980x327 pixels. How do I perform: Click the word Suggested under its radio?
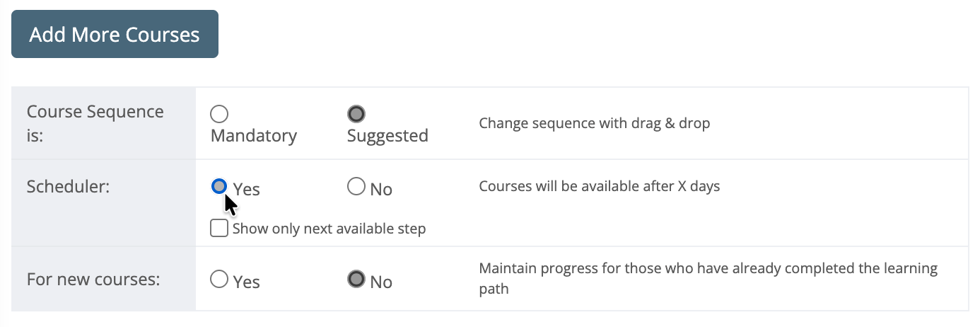coord(387,135)
